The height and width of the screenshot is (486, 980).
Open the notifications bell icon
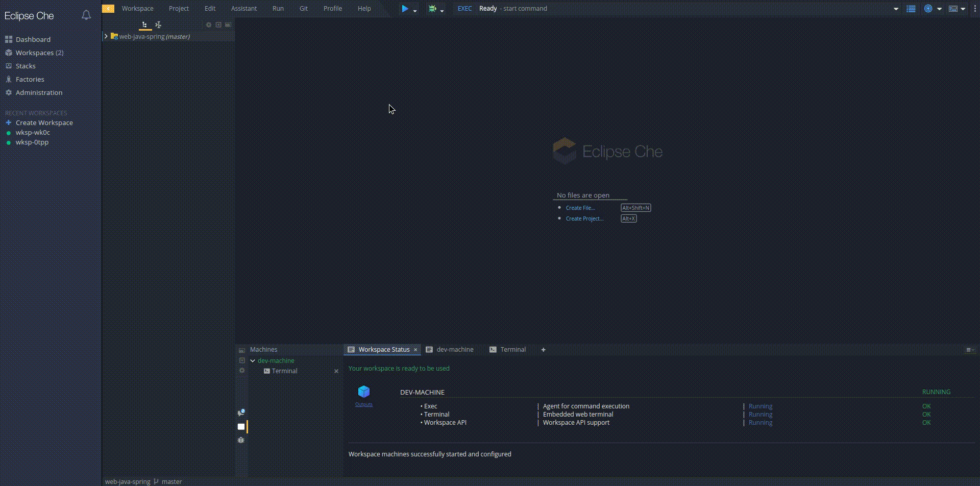click(x=86, y=15)
